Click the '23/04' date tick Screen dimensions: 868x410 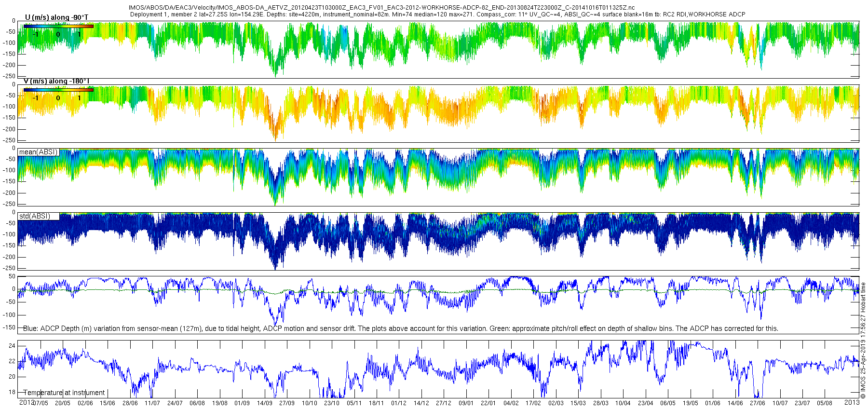(645, 403)
